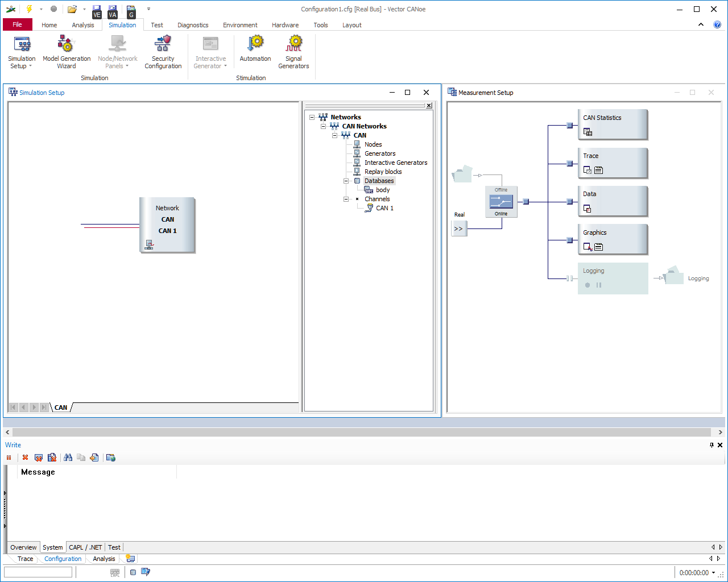Collapse the CAN tree node
The height and width of the screenshot is (582, 728).
click(334, 135)
